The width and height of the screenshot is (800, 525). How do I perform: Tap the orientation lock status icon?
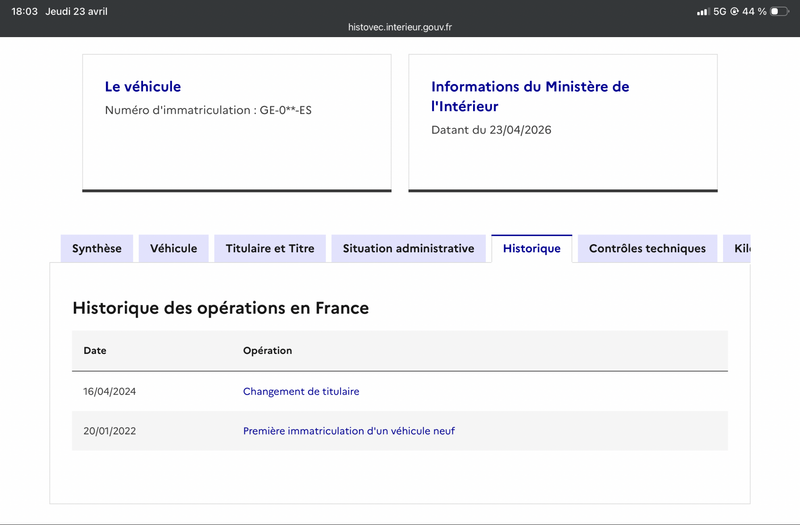[x=734, y=11]
